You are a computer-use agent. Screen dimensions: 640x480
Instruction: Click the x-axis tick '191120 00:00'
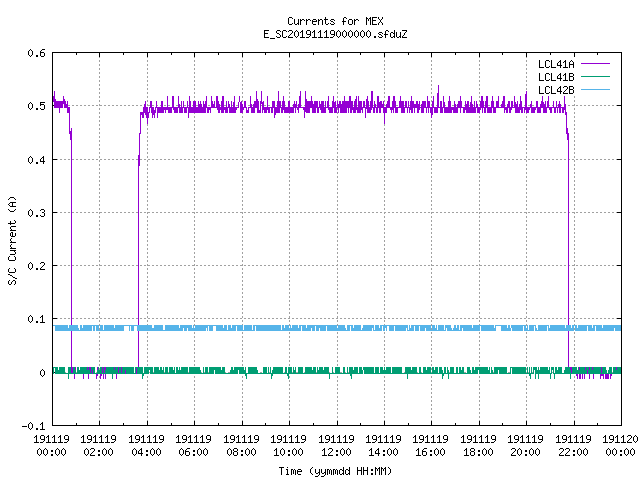point(620,446)
